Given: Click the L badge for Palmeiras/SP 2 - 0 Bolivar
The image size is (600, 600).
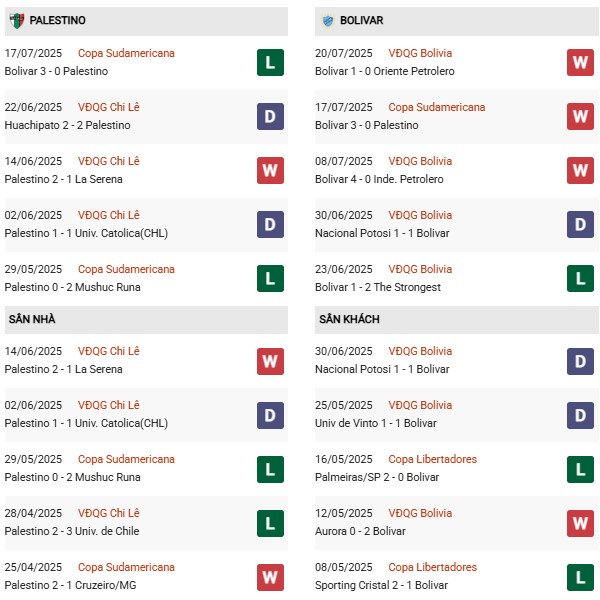Looking at the screenshot, I should (580, 468).
